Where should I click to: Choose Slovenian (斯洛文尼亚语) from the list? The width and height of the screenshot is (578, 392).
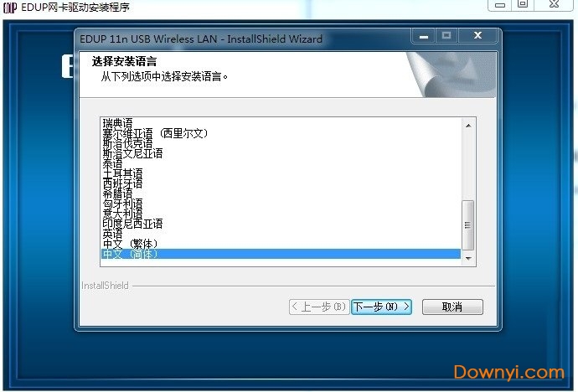point(132,153)
